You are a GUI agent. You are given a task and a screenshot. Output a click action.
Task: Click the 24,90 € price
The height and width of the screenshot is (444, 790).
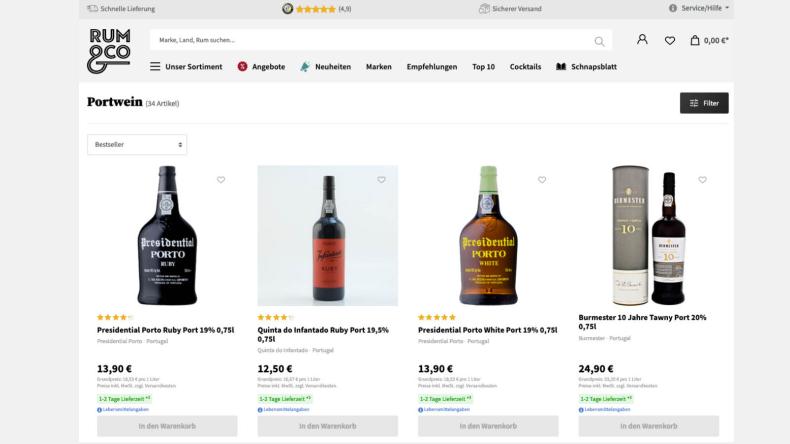point(596,369)
